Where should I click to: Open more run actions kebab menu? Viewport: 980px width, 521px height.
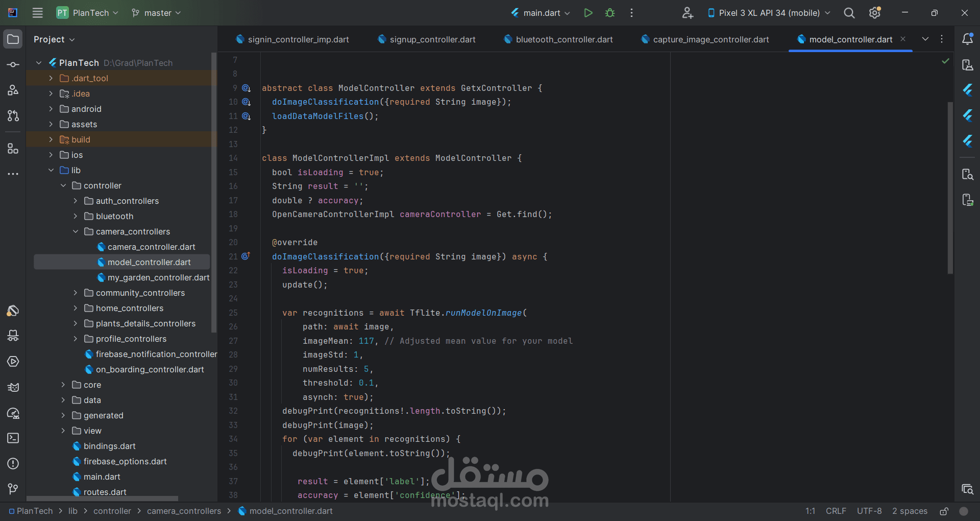[x=631, y=13]
